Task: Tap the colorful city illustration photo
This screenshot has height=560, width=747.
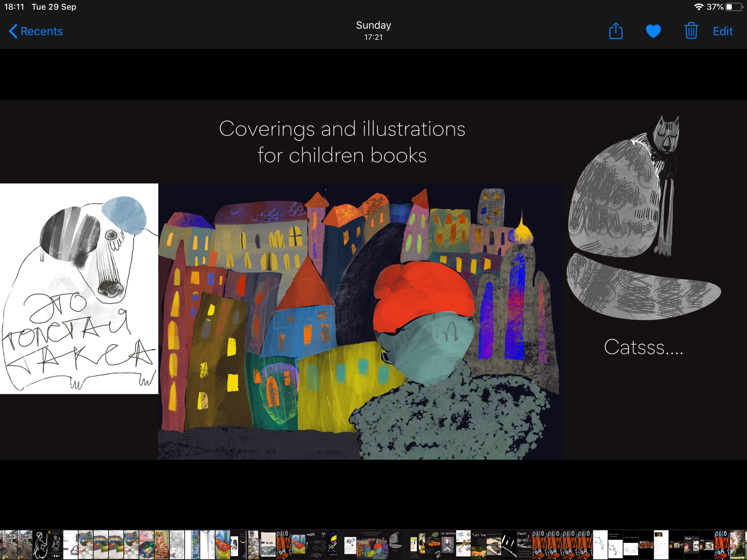Action: (x=360, y=321)
